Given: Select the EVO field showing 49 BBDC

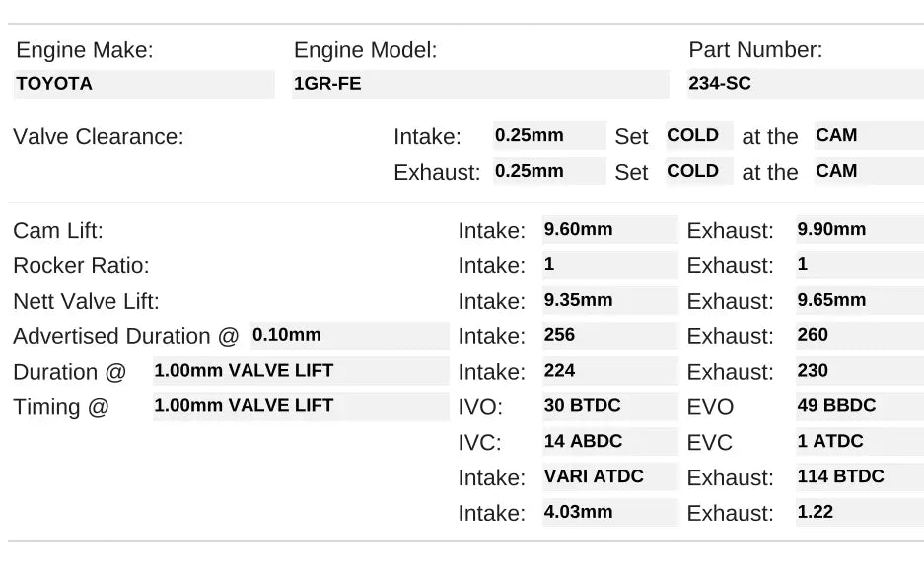Looking at the screenshot, I should click(x=859, y=406).
